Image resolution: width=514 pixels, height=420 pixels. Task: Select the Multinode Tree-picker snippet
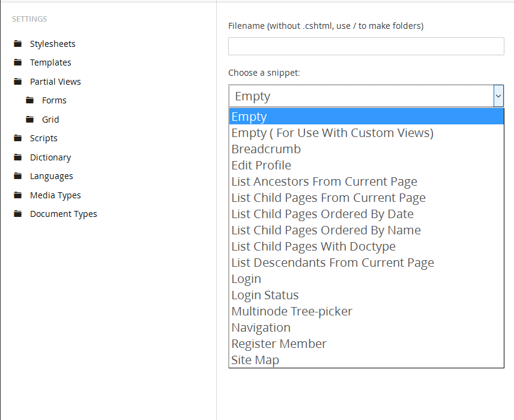click(292, 311)
